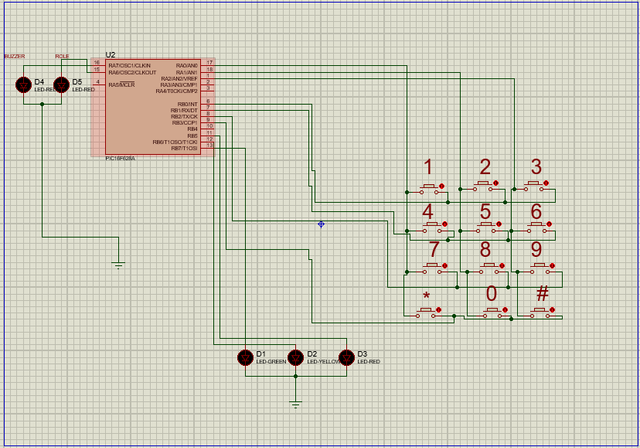Click pin number 4 on U2
The width and height of the screenshot is (640, 448).
(x=98, y=82)
